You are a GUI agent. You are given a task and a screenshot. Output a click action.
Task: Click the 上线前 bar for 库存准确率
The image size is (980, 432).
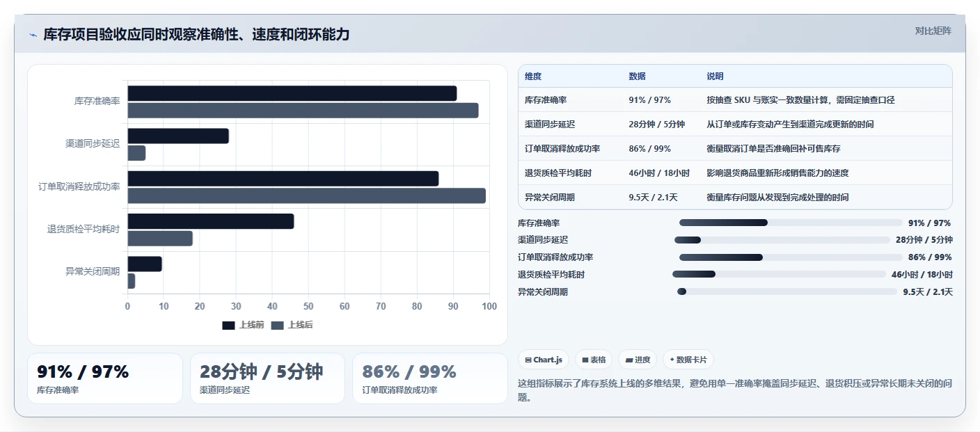point(292,93)
